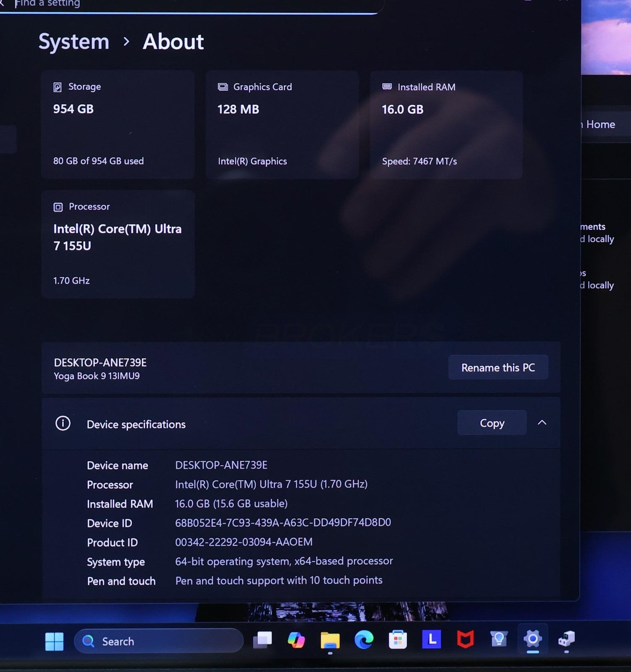This screenshot has height=672, width=631.
Task: Click the taskbar Search box
Action: (x=159, y=641)
